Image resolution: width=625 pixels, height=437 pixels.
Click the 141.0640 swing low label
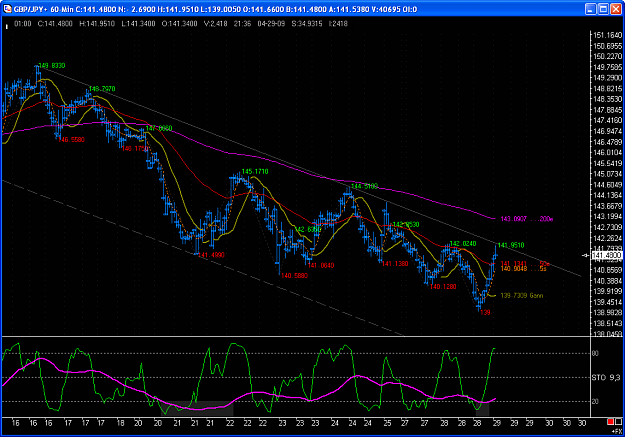click(x=321, y=265)
